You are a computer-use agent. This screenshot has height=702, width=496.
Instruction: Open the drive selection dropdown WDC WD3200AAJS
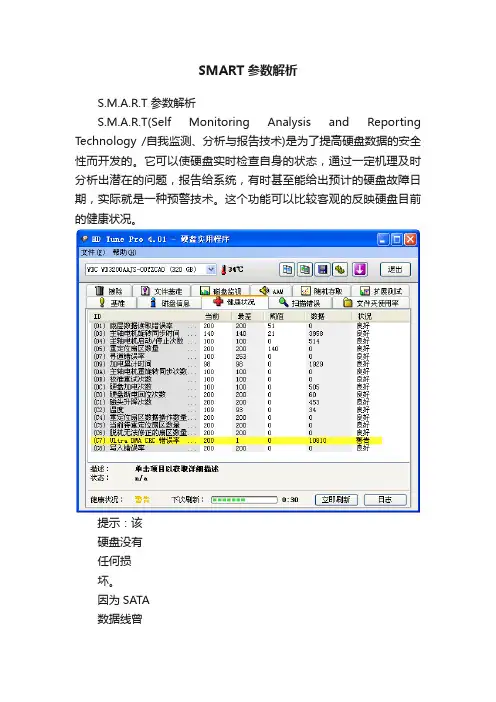click(150, 270)
